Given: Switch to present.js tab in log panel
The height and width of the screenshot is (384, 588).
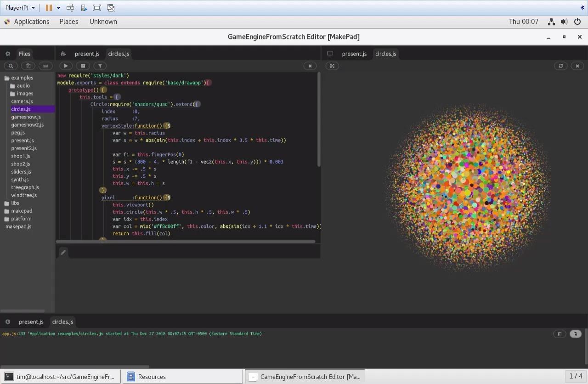Looking at the screenshot, I should click(x=31, y=322).
